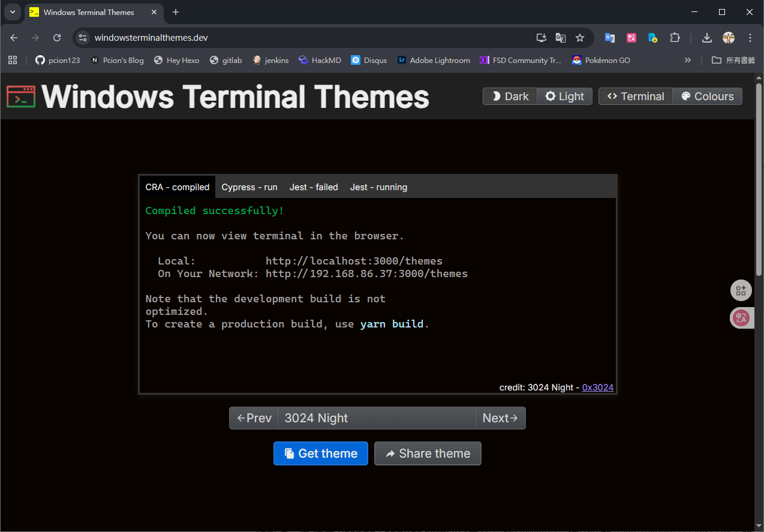The height and width of the screenshot is (532, 764).
Task: Switch the site to Light mode
Action: pos(564,97)
